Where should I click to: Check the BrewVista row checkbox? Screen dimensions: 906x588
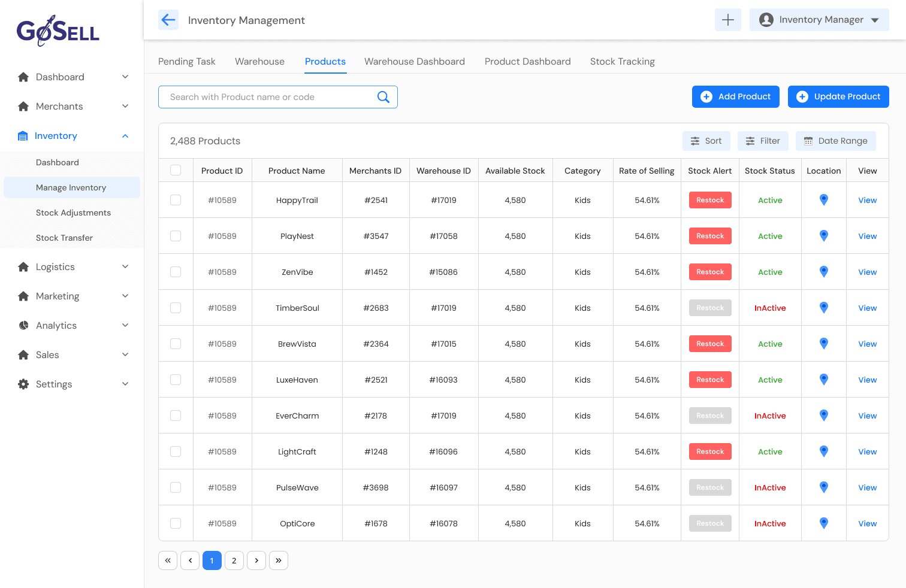[x=176, y=344]
